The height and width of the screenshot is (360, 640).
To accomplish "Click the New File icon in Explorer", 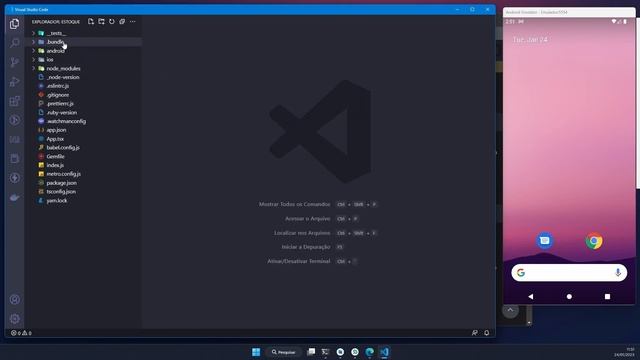I will [x=91, y=22].
